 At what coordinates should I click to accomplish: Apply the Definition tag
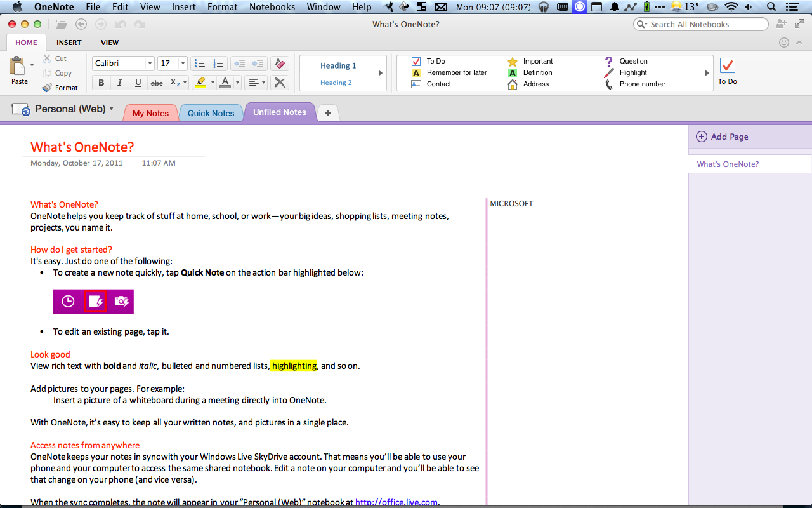coord(530,73)
